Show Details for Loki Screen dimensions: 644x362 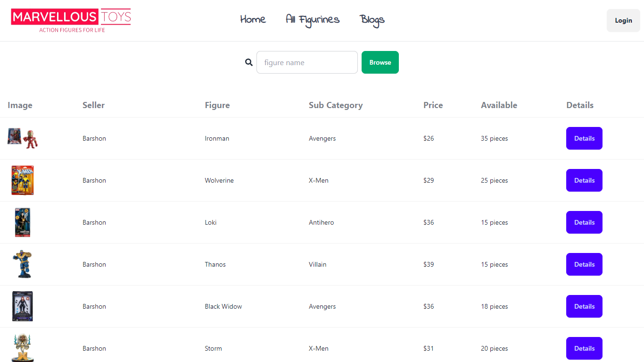pos(584,222)
